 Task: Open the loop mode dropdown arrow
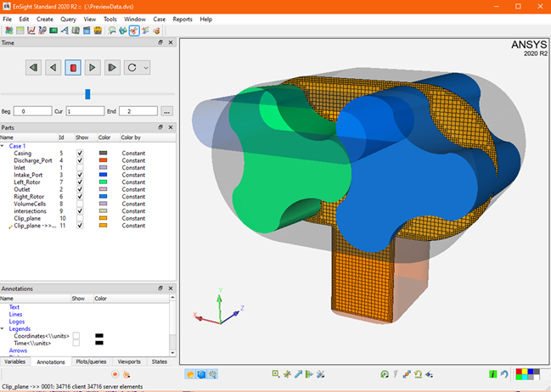pos(146,68)
